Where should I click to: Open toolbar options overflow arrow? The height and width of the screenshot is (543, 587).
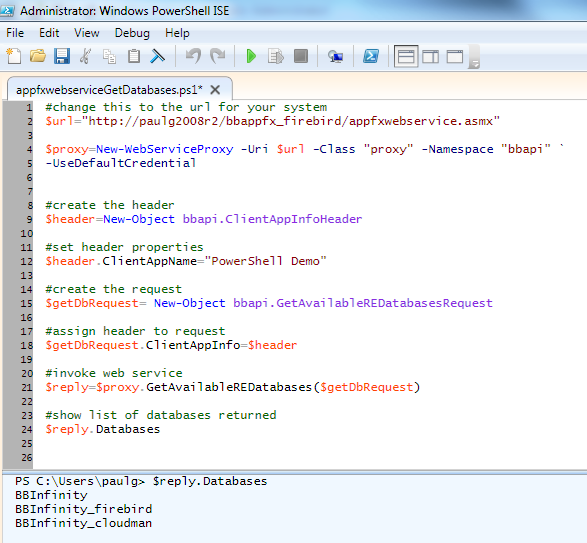[474, 57]
